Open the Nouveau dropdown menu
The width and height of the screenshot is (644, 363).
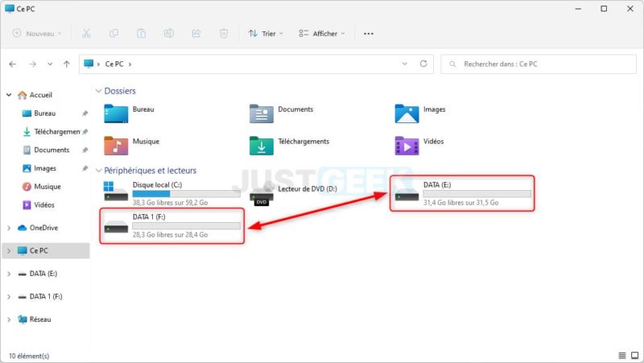pyautogui.click(x=37, y=33)
